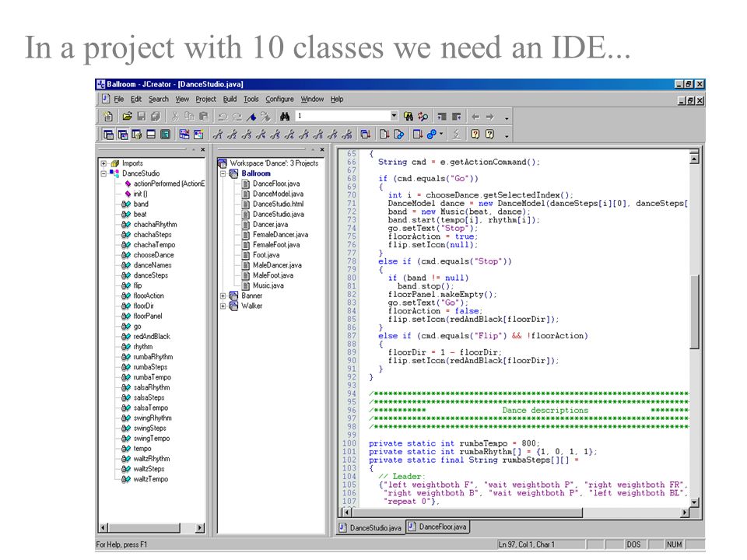Open first toolbar's options chevron
Screen dimensions: 747x560
click(x=507, y=117)
